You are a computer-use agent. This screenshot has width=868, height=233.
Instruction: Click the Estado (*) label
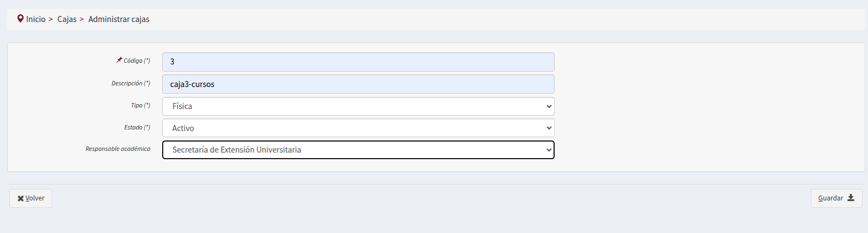tap(137, 127)
